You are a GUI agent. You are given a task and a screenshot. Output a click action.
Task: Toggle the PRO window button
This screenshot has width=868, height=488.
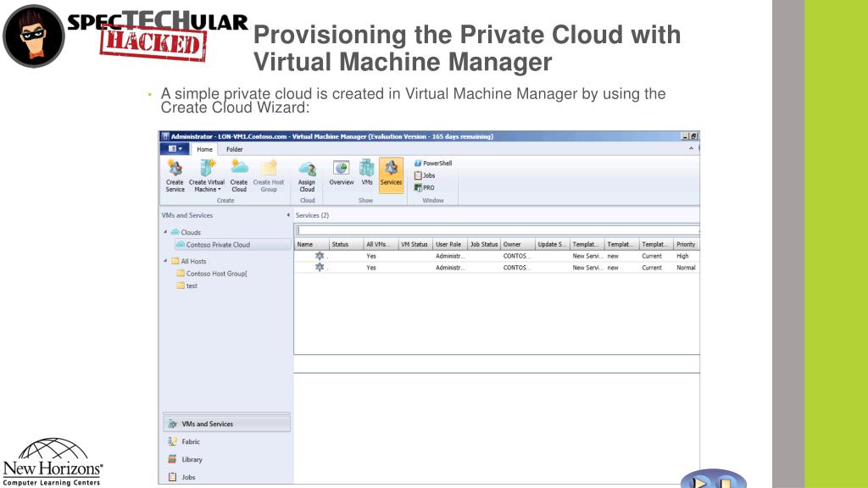click(x=424, y=187)
